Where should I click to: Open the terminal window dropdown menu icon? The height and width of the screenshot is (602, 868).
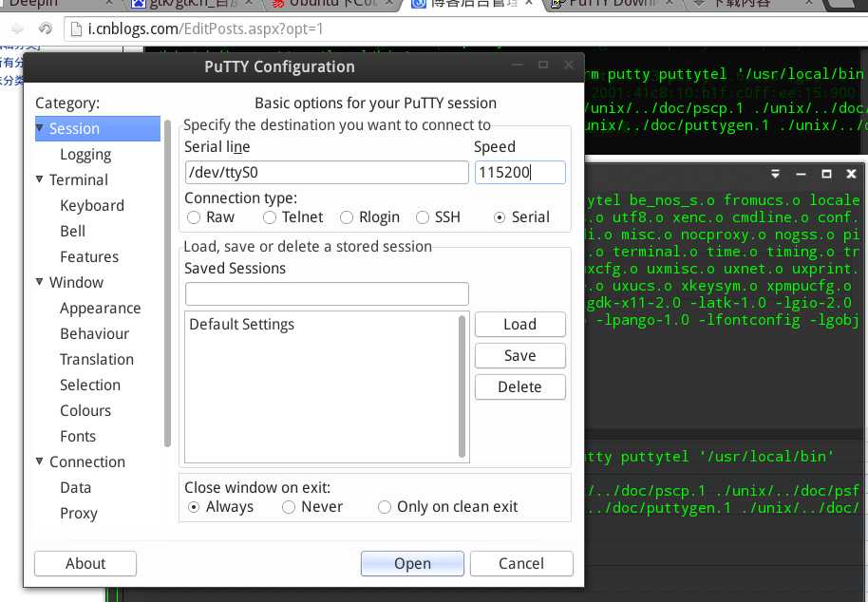(775, 174)
